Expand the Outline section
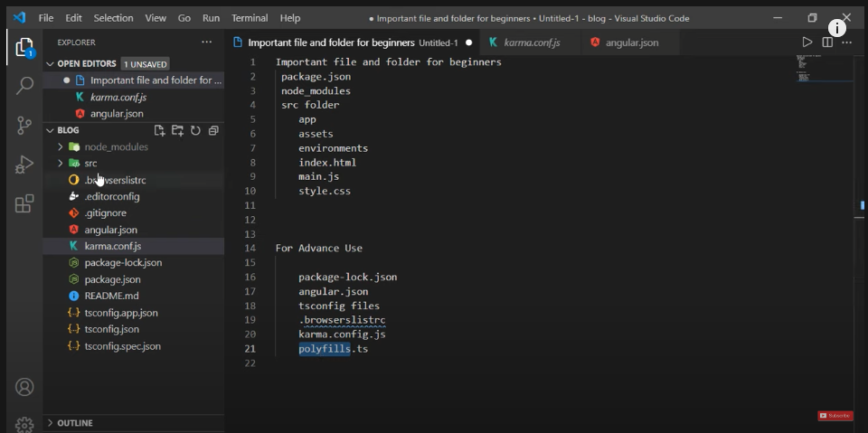868x433 pixels. (x=51, y=423)
